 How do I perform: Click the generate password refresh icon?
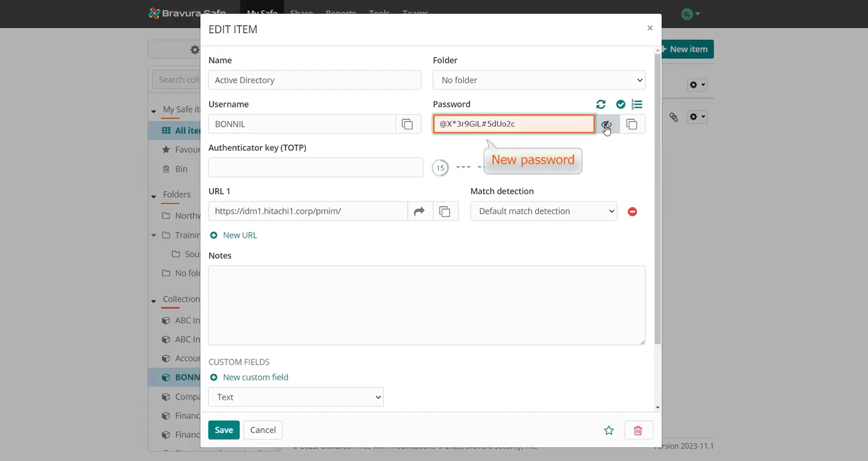click(600, 104)
